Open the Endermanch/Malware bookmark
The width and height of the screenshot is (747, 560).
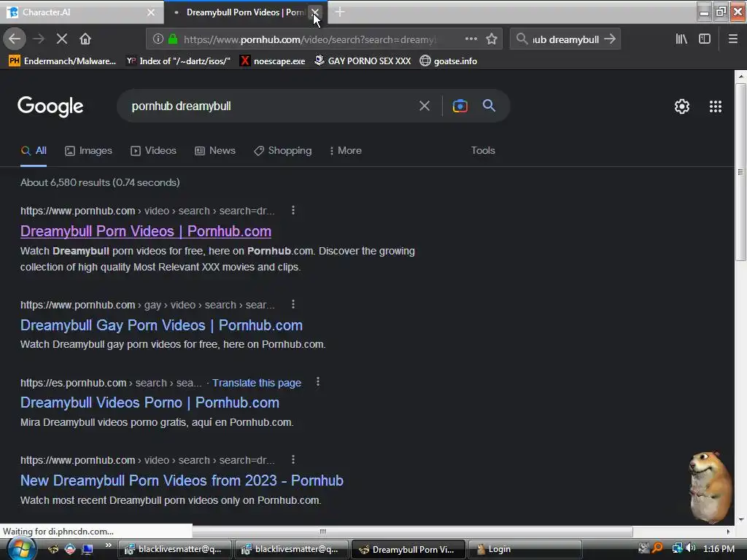(x=63, y=61)
